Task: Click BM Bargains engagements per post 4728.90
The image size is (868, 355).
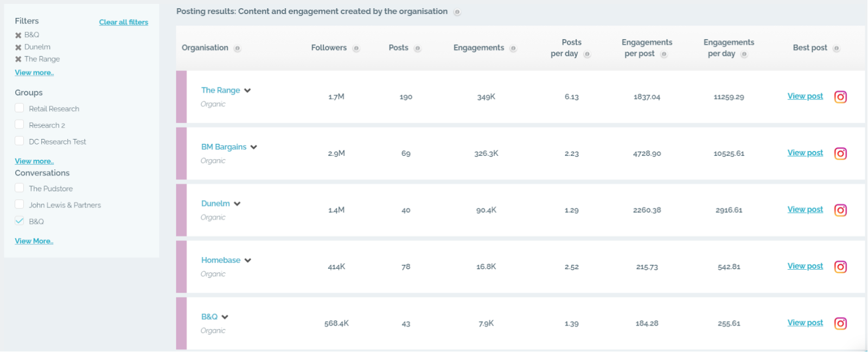Action: [647, 154]
